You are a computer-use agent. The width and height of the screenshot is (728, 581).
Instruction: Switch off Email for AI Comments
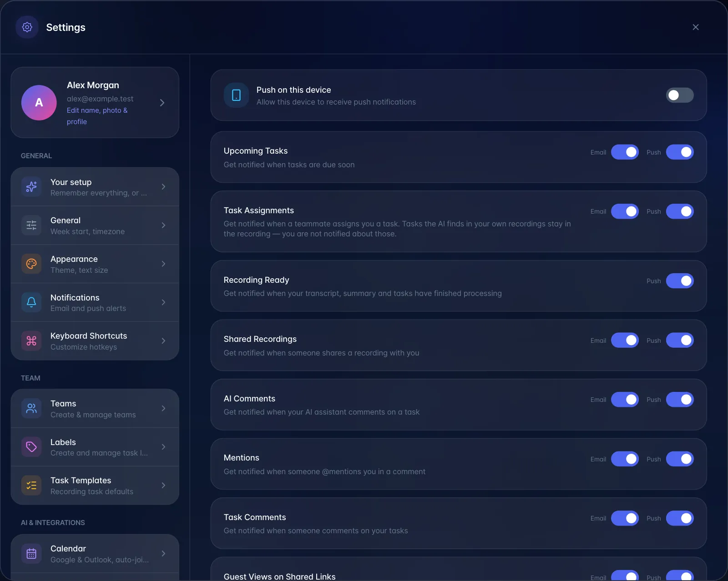pos(625,400)
